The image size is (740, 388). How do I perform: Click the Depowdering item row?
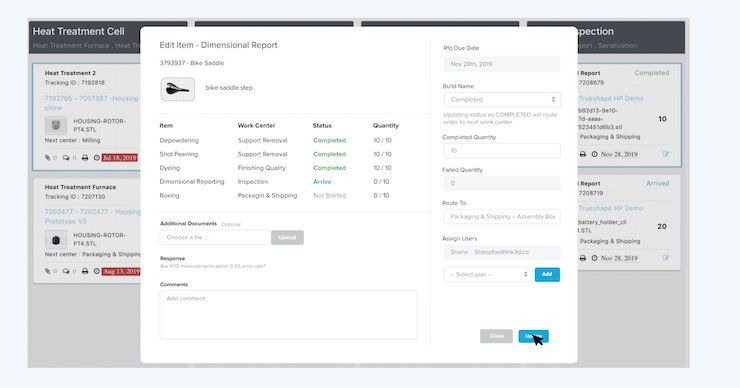click(x=279, y=140)
